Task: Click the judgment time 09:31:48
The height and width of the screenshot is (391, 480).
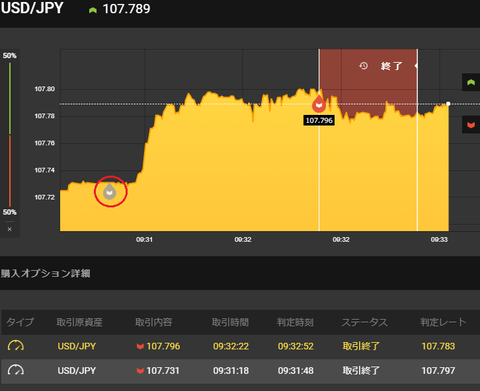Action: 296,371
